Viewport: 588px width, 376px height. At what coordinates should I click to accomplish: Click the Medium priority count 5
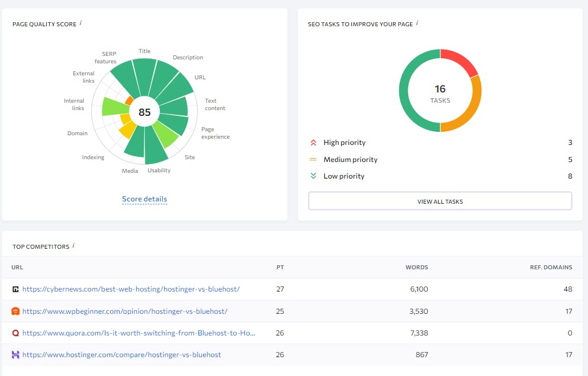[x=570, y=160]
